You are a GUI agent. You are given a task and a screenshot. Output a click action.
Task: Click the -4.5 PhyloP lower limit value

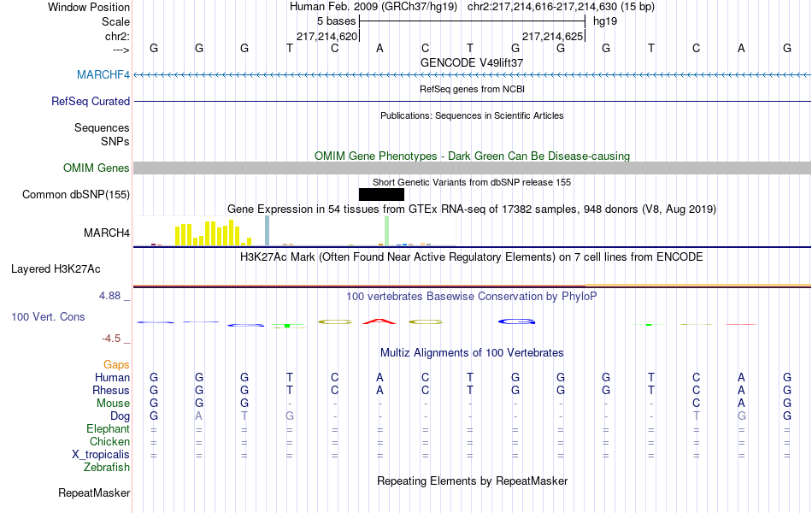coord(111,339)
